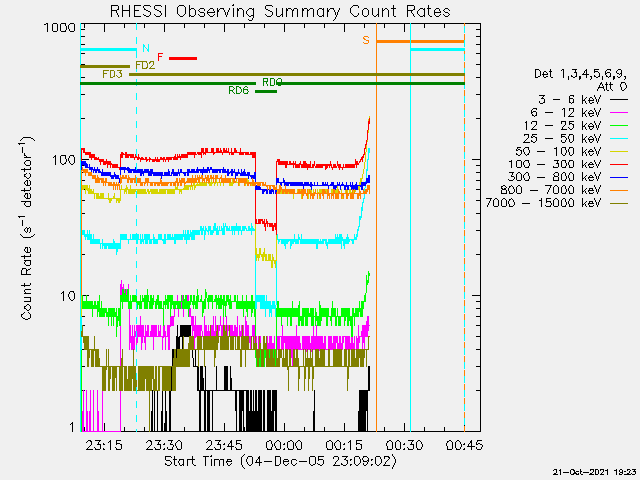
Task: Click the red line swatch for 100-300 keV
Action: click(619, 164)
